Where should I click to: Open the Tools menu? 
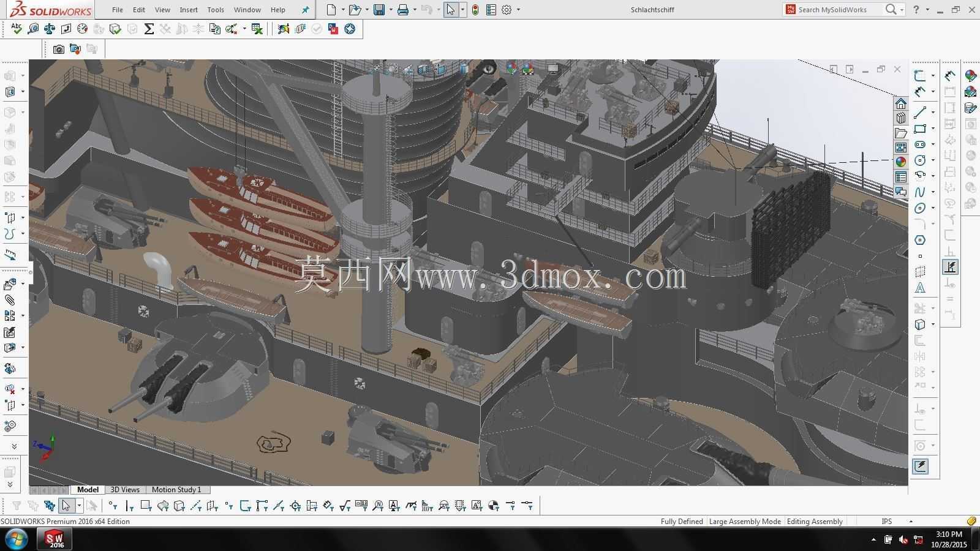(216, 10)
